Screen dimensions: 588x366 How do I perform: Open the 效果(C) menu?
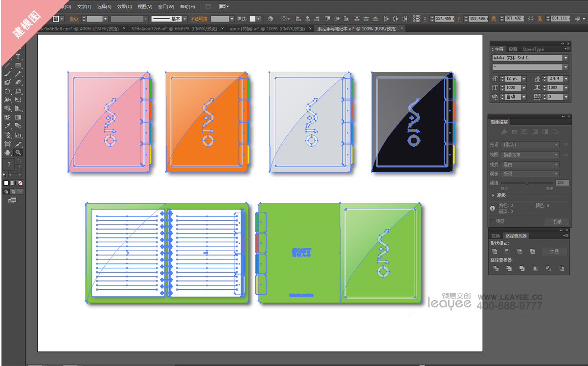(124, 6)
